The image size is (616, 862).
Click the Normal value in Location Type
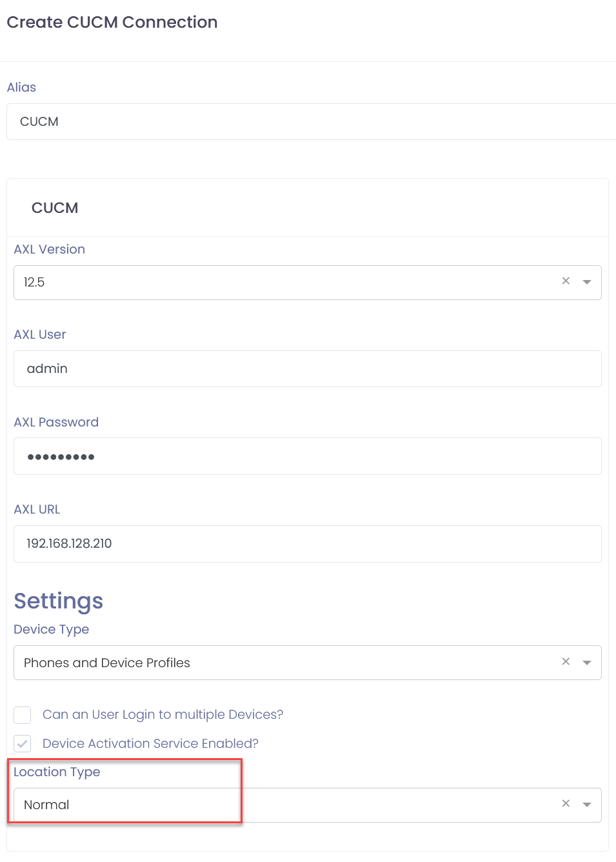(46, 805)
